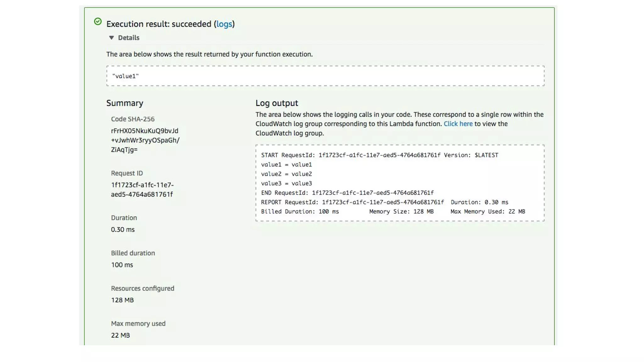Screen dimensions: 644x362
Task: Click the 0.30 ms Duration value
Action: point(123,229)
